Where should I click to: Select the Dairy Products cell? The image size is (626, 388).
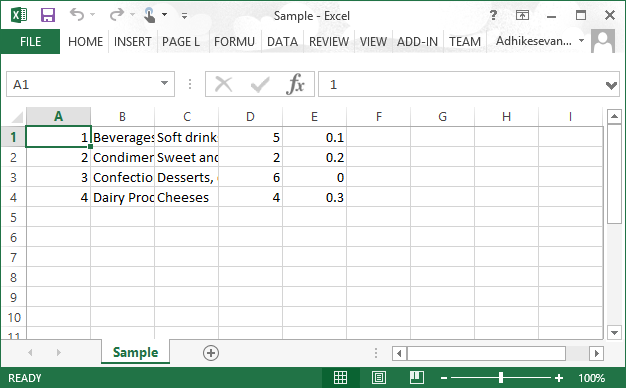(123, 197)
